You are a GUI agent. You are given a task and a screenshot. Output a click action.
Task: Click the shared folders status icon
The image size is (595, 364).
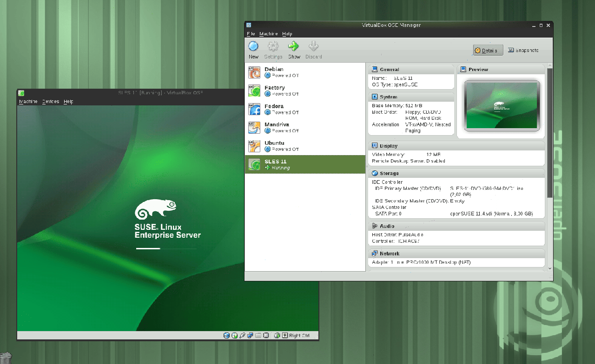[258, 335]
